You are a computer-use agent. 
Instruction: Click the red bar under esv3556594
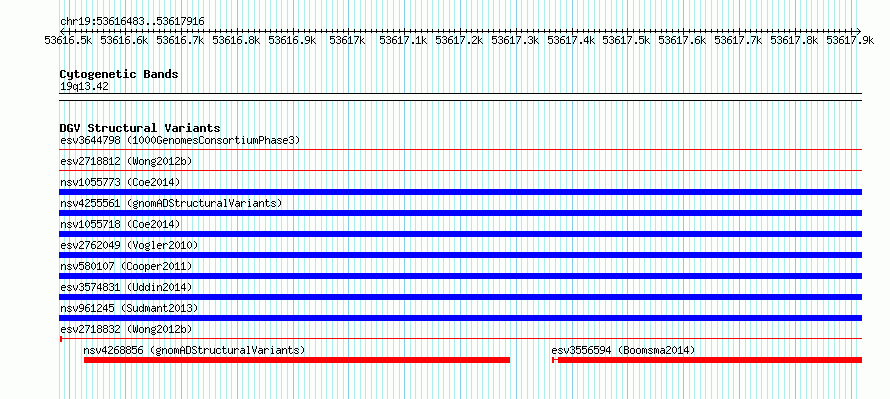pos(707,360)
